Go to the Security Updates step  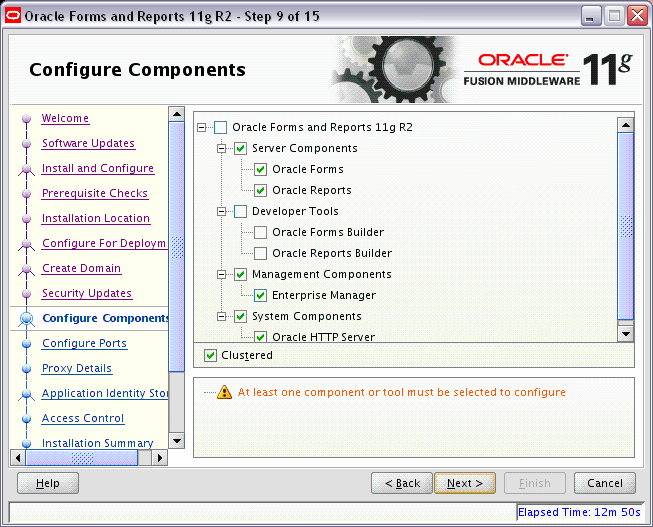point(87,293)
